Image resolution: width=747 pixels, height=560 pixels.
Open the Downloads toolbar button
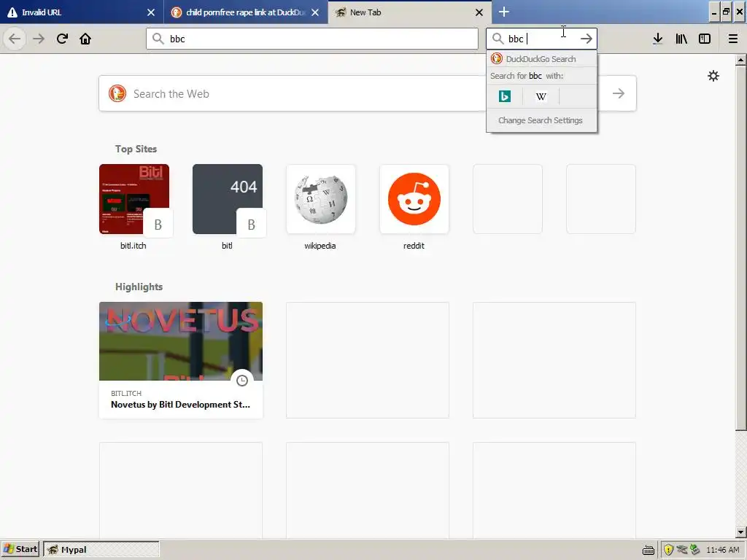(x=658, y=39)
